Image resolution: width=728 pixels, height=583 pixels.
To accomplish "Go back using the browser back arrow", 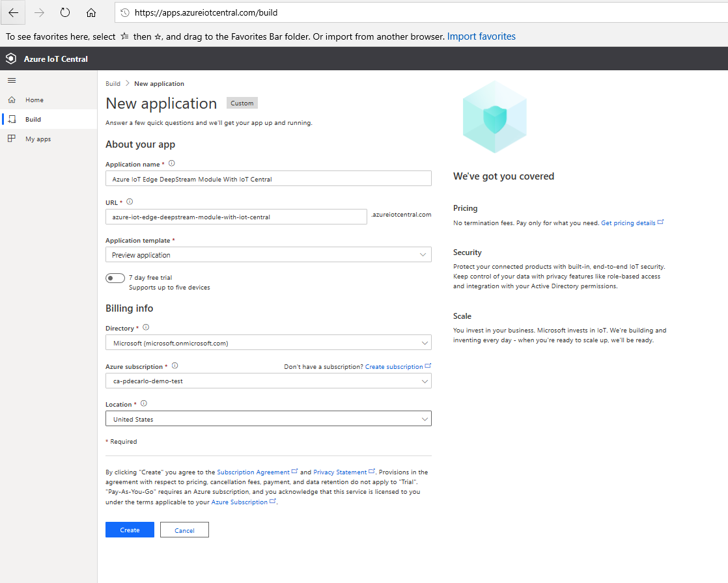I will click(13, 12).
